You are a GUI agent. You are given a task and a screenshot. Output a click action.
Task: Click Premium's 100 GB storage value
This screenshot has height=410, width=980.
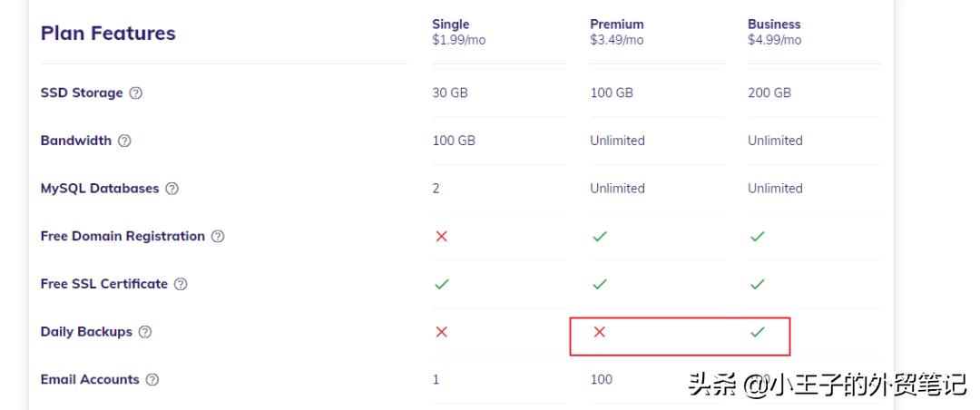pyautogui.click(x=612, y=93)
